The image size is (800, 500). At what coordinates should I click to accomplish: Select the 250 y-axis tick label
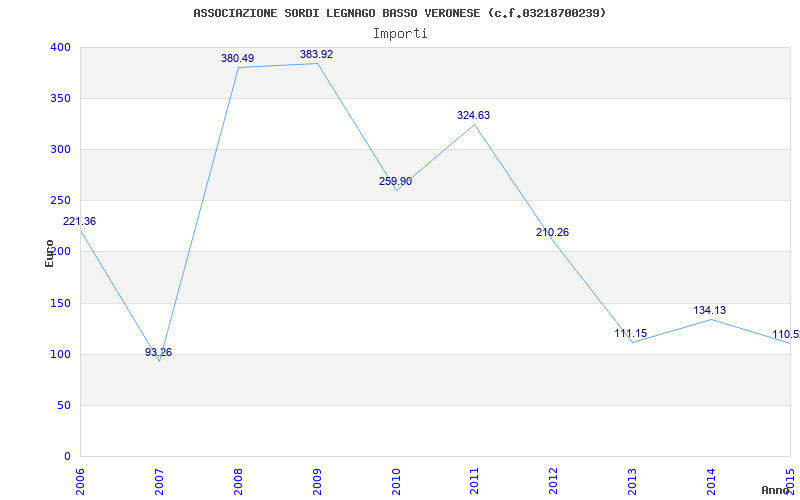(x=60, y=201)
